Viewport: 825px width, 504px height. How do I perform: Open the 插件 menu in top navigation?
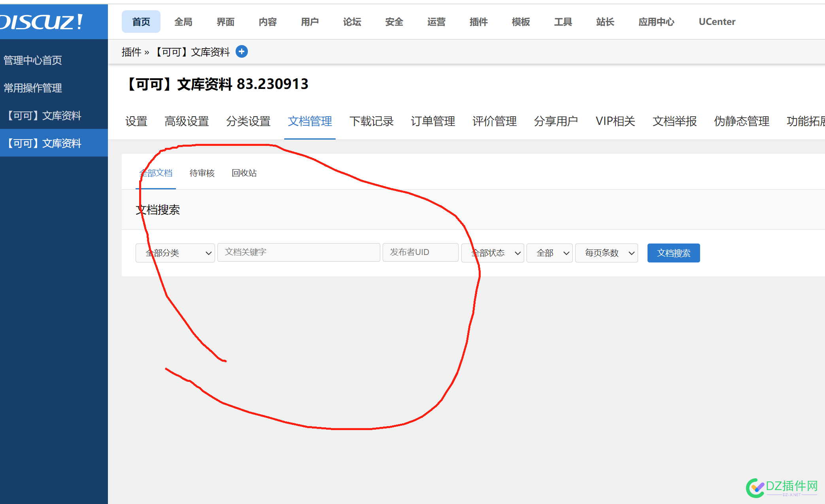478,22
